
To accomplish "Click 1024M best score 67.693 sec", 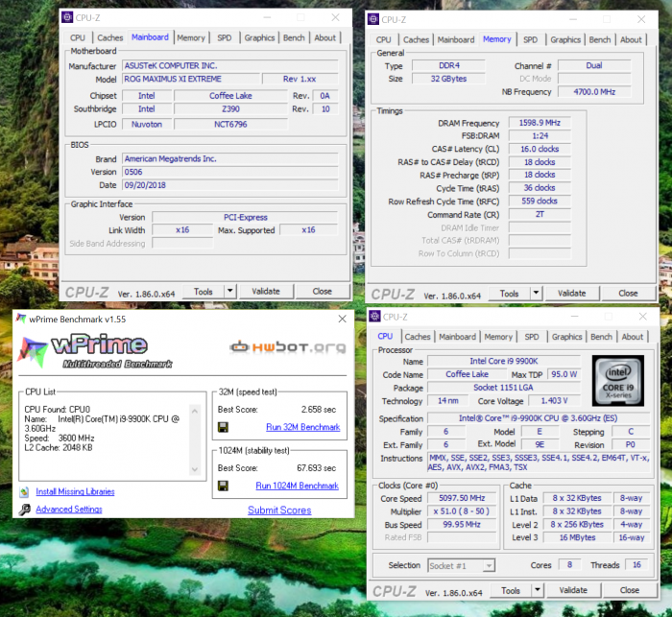I will click(316, 468).
